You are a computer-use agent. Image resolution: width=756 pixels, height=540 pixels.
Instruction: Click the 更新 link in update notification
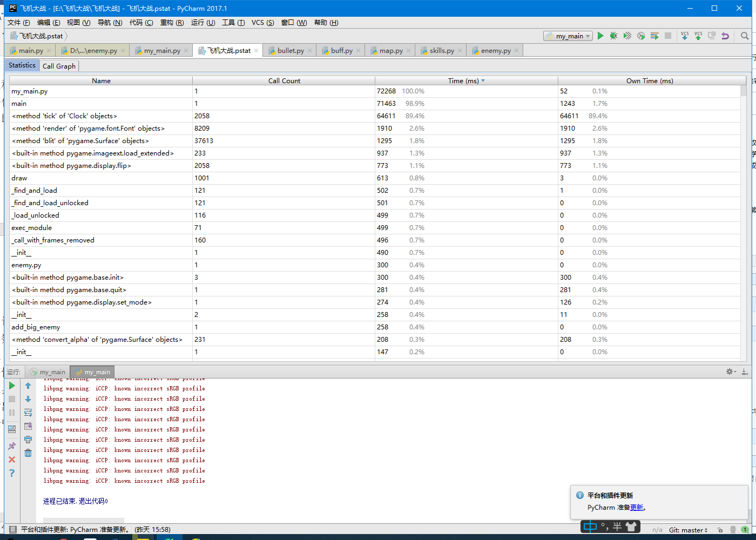pos(637,508)
